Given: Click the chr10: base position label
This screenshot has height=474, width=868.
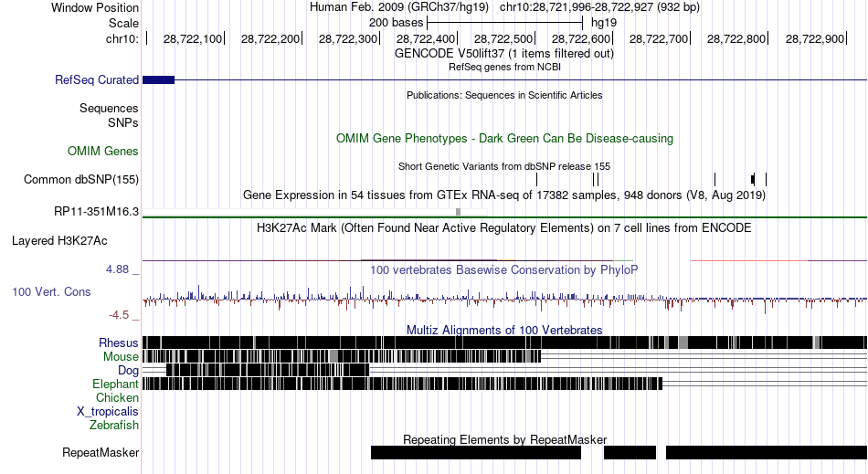Looking at the screenshot, I should pos(122,38).
